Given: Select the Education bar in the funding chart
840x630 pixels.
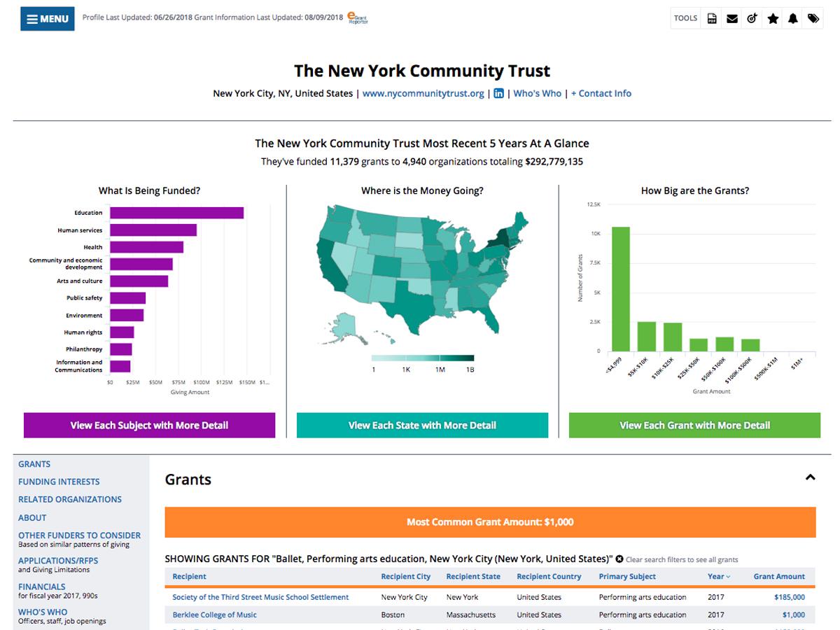Looking at the screenshot, I should pyautogui.click(x=176, y=213).
